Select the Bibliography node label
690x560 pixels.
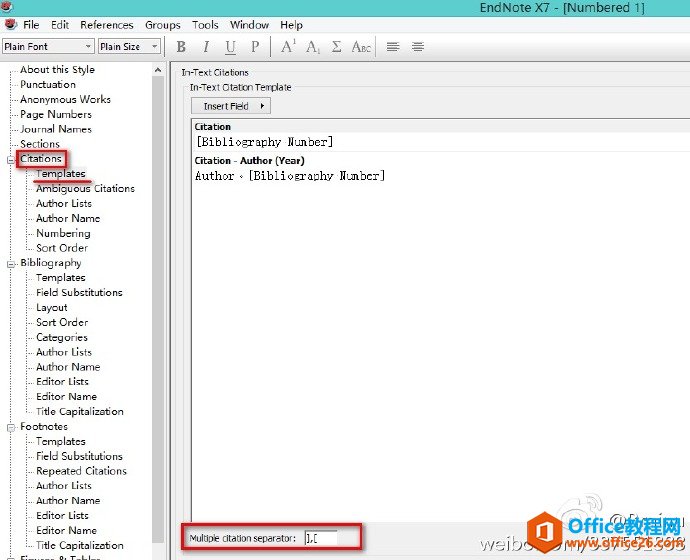tap(51, 263)
